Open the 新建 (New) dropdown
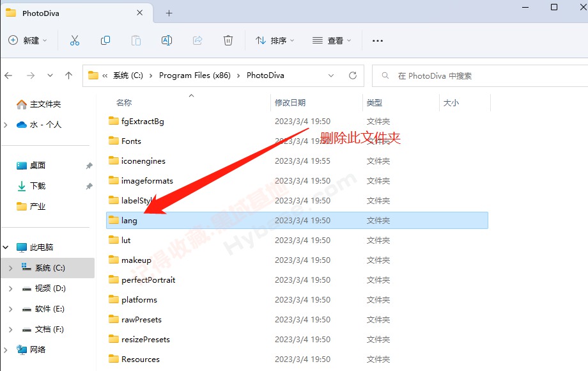588x371 pixels. pos(27,40)
